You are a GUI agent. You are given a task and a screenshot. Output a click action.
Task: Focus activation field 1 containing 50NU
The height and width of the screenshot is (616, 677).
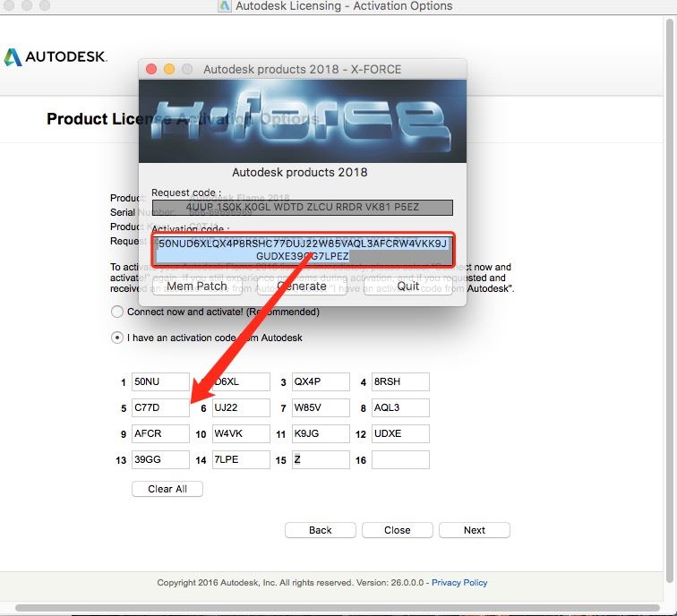click(x=160, y=382)
